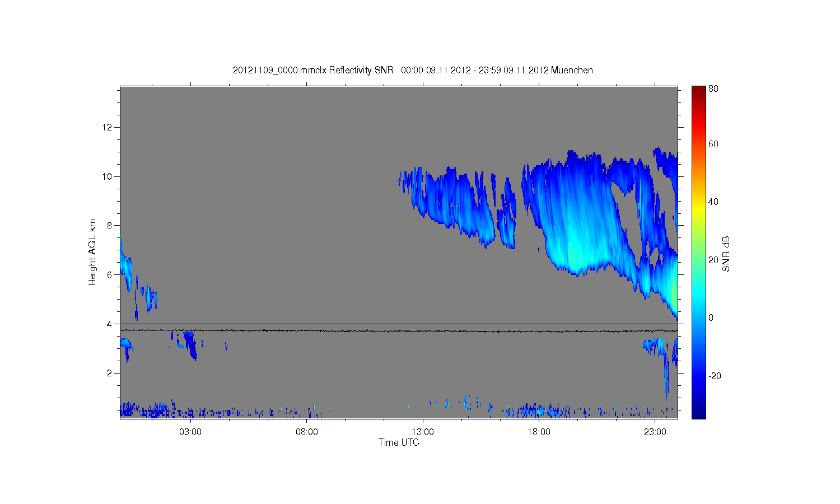Click the colorbar value 80

713,88
